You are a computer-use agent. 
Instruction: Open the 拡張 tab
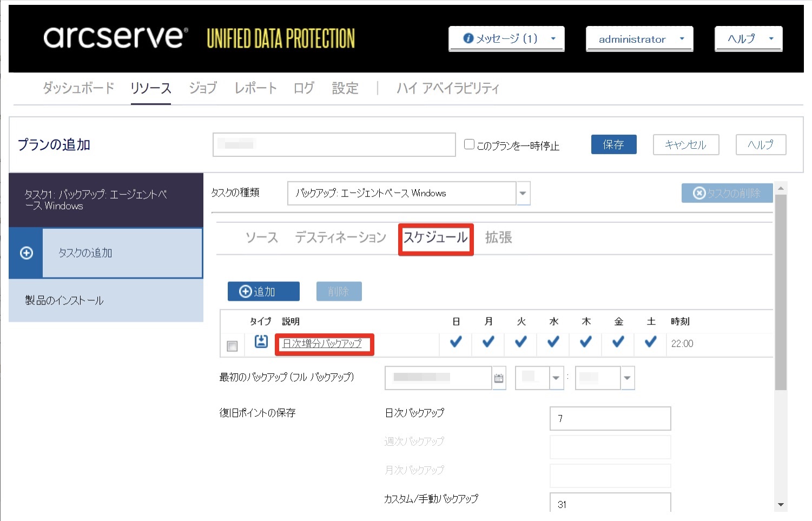pyautogui.click(x=498, y=237)
